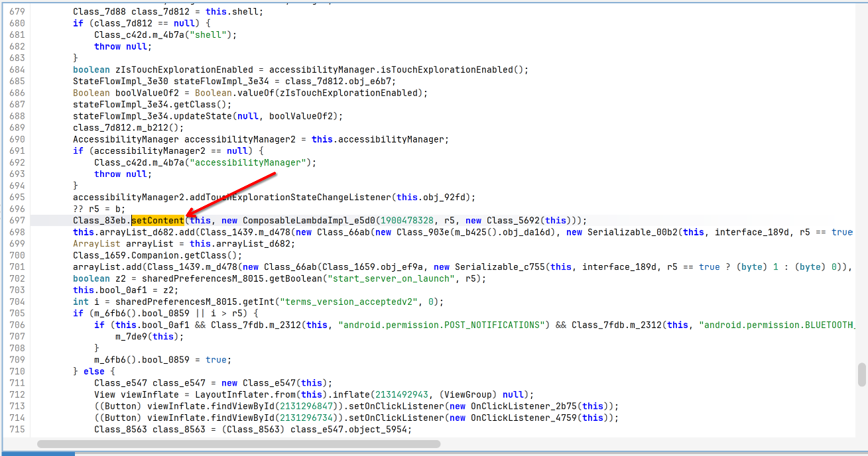The image size is (868, 456).
Task: Click line number 684 in the gutter
Action: pos(17,70)
